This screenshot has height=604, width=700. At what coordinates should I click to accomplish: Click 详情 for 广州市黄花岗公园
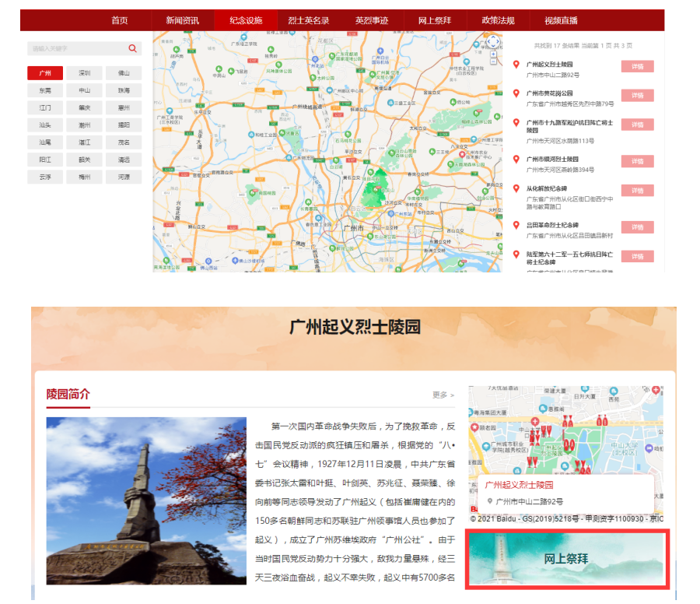pyautogui.click(x=638, y=96)
